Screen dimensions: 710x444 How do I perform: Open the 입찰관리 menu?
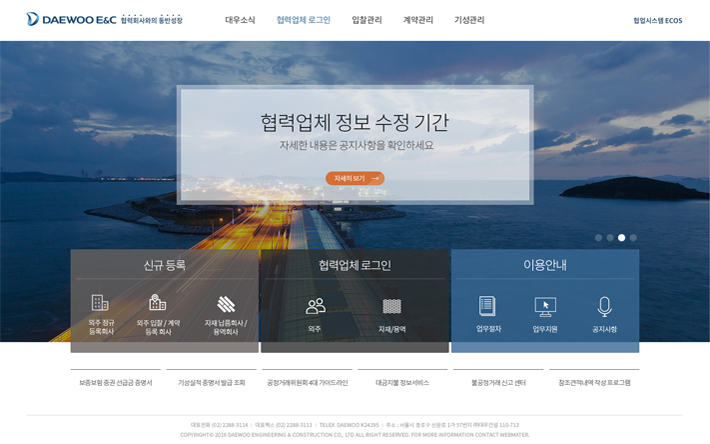[x=367, y=20]
